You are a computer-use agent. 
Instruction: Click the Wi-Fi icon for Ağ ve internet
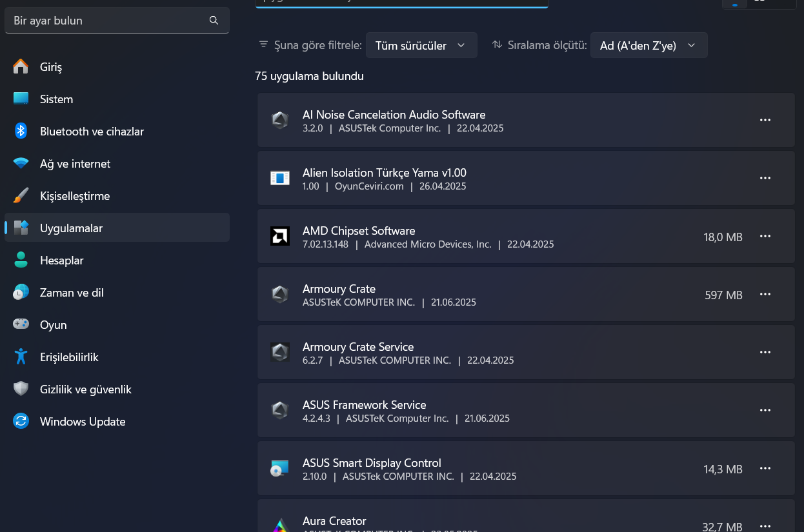coord(21,163)
